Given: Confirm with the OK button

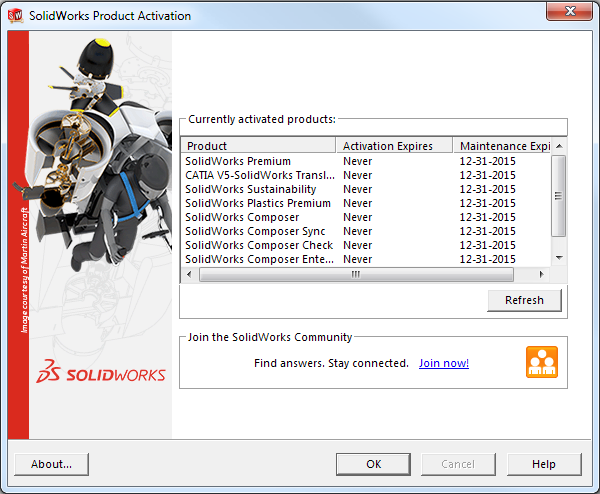Looking at the screenshot, I should coord(373,464).
